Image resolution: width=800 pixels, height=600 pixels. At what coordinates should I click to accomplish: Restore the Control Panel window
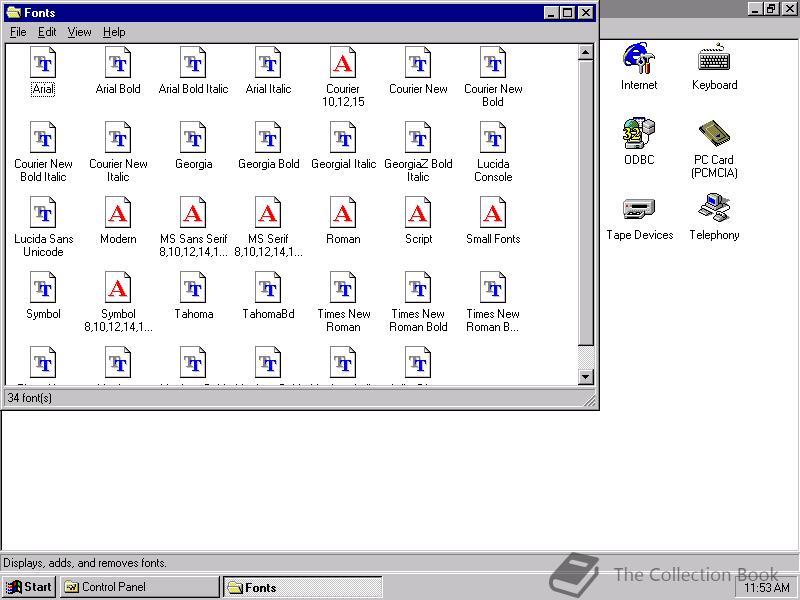point(770,9)
